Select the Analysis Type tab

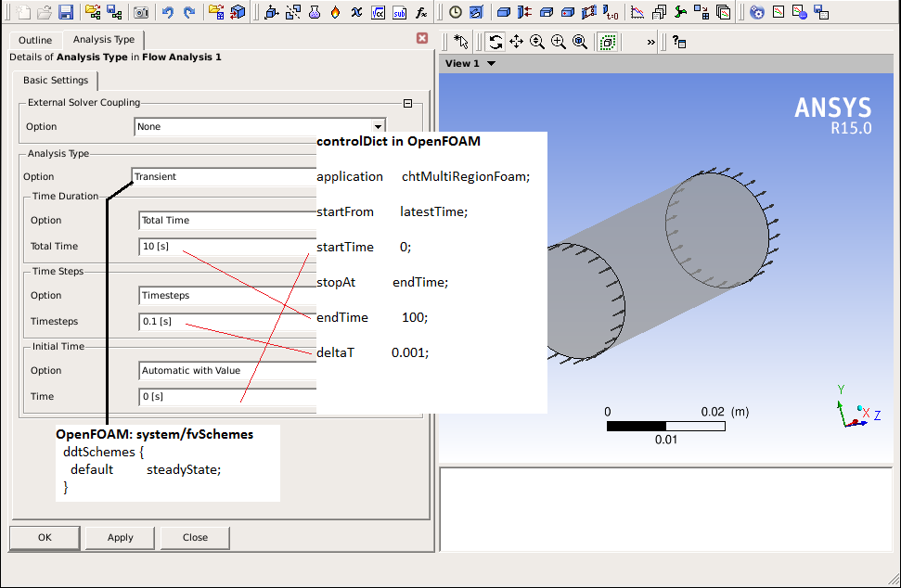click(x=103, y=40)
